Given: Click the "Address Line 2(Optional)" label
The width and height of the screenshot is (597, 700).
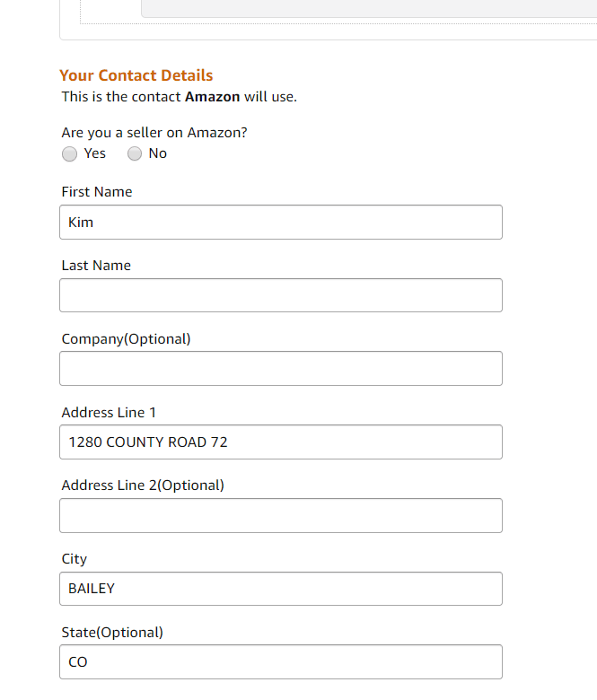Looking at the screenshot, I should (143, 486).
